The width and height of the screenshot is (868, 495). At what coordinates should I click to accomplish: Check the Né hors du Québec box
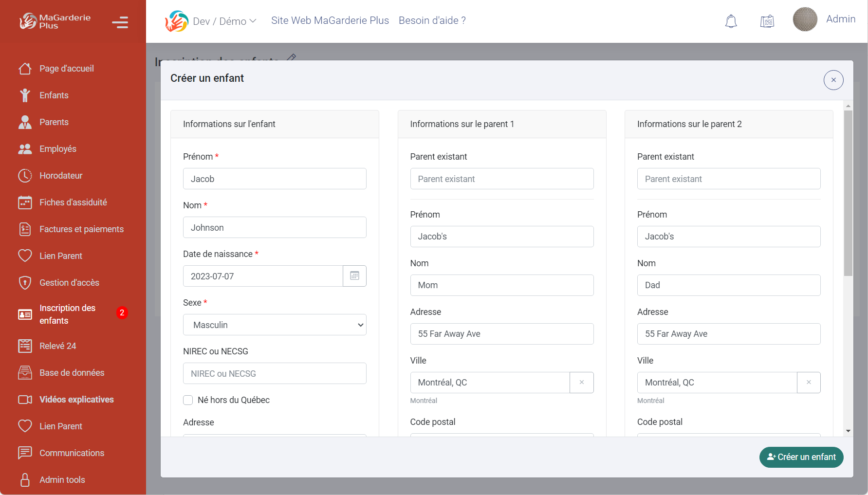188,400
